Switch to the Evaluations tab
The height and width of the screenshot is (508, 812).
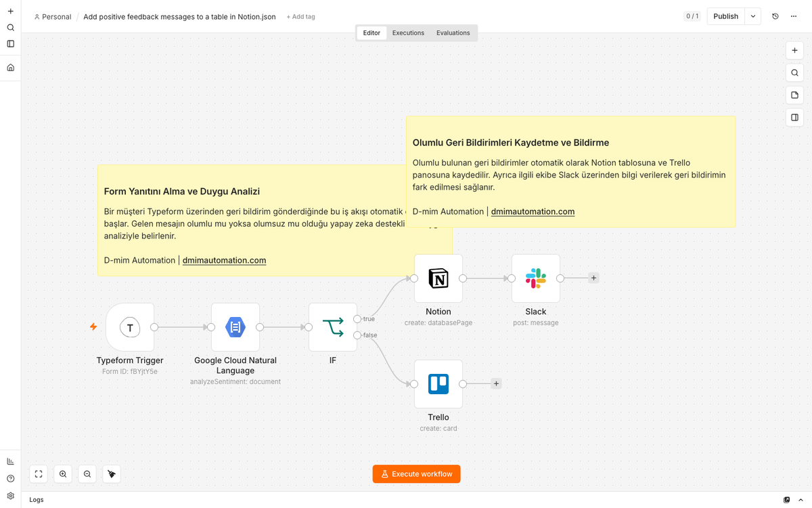(x=453, y=33)
